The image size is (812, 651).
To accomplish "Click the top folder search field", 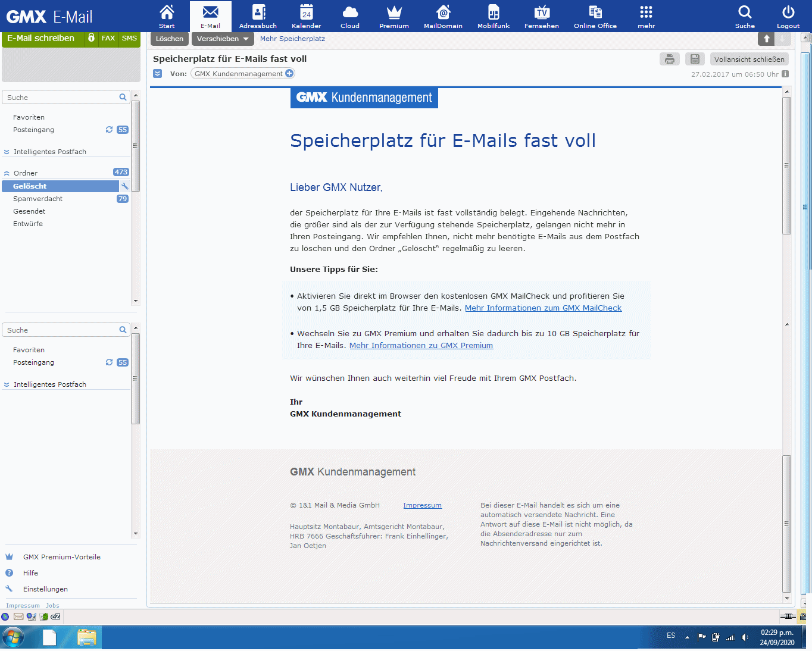I will [x=61, y=98].
